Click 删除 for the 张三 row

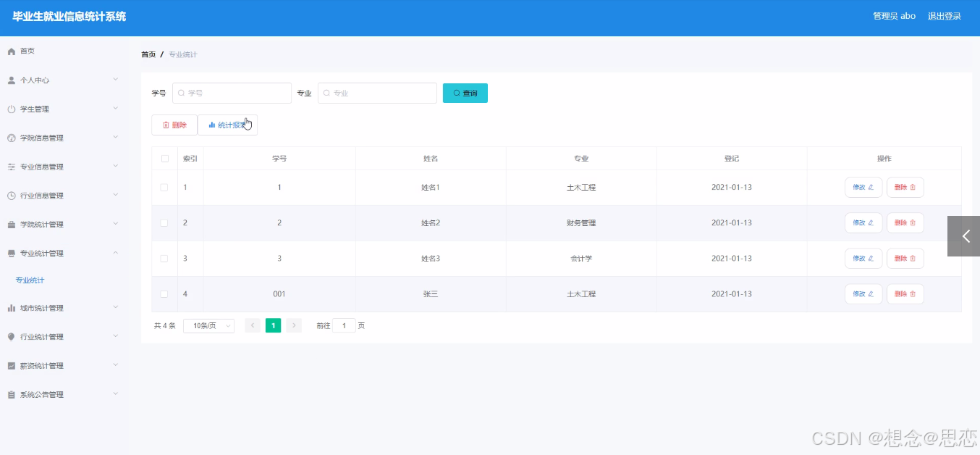(x=905, y=294)
